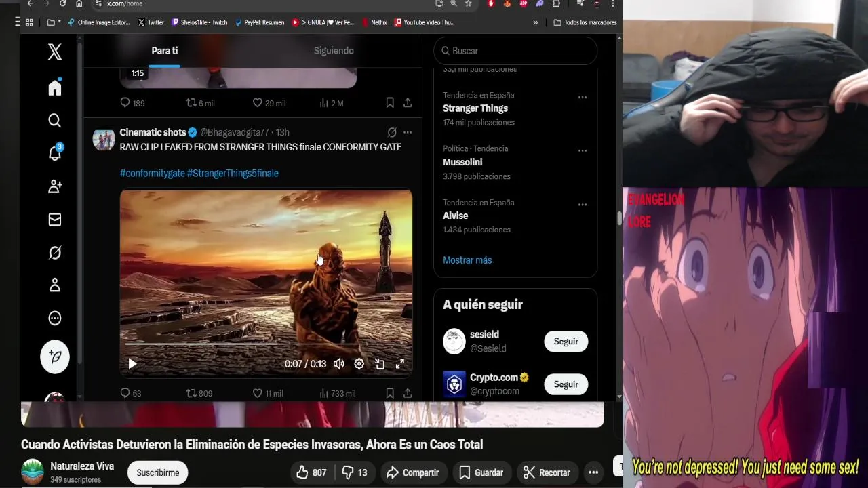Viewport: 868px width, 488px height.
Task: Open the Cinematic shots profile name
Action: pos(153,132)
